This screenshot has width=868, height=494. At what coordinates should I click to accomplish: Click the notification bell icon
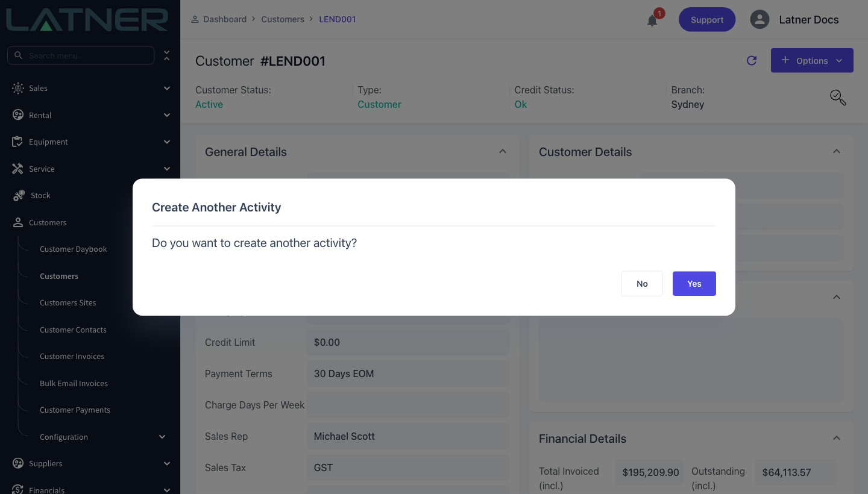[652, 20]
